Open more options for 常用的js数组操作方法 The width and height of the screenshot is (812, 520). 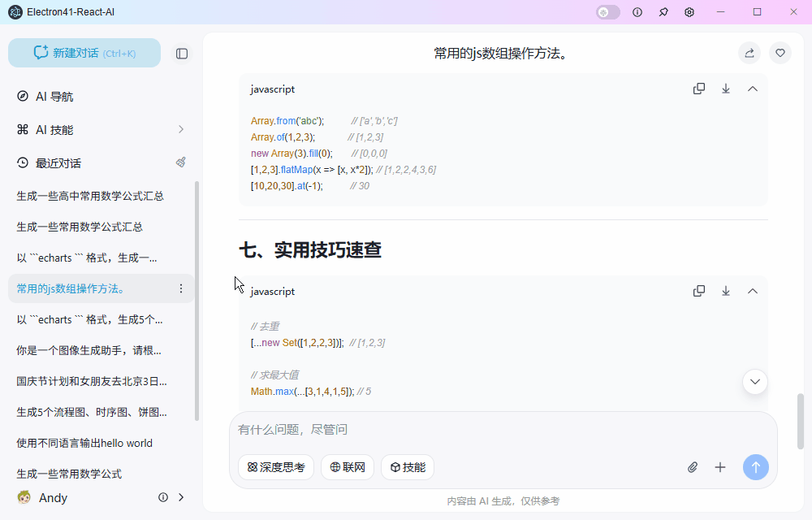(x=181, y=288)
